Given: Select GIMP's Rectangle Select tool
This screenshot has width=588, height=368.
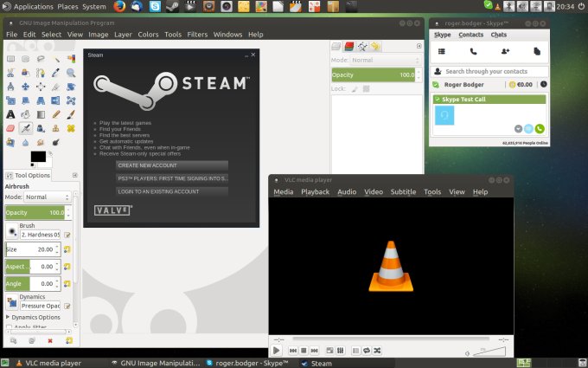Looking at the screenshot, I should (x=10, y=59).
